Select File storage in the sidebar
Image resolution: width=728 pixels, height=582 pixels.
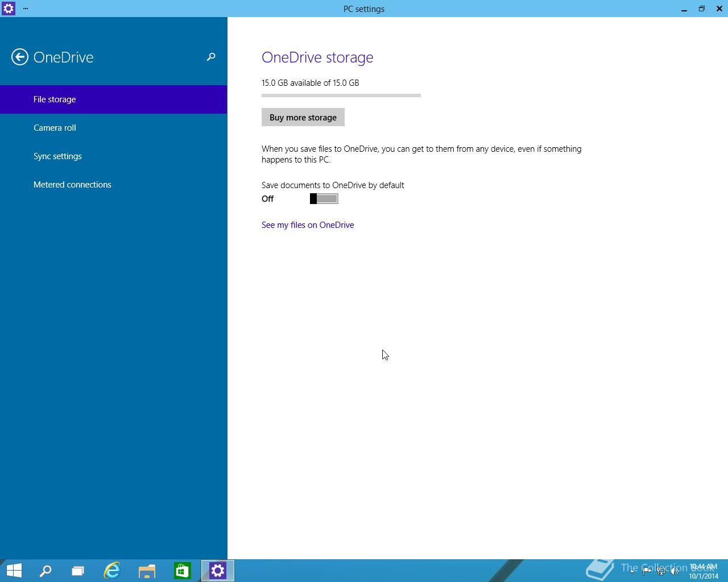point(114,99)
